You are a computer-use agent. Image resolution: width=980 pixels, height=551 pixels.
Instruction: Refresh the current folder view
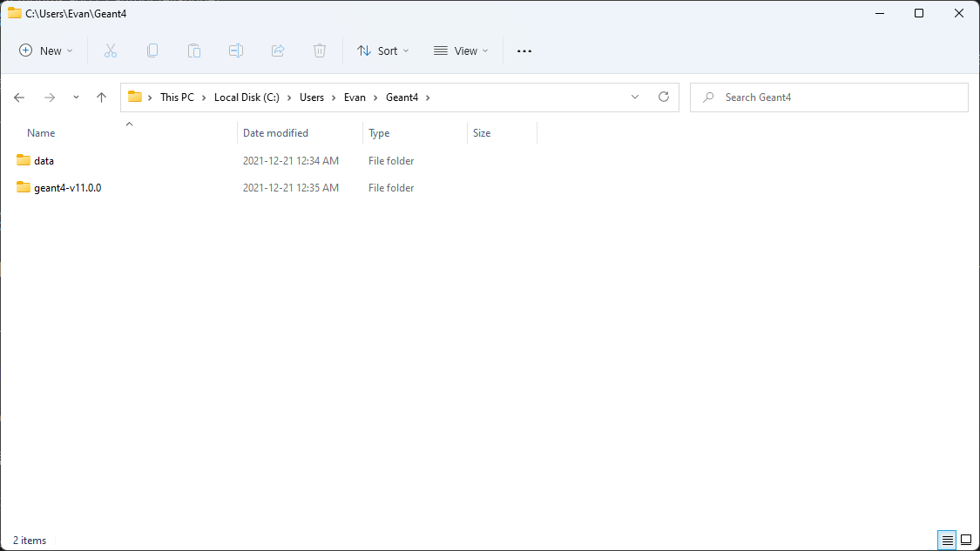(x=664, y=97)
